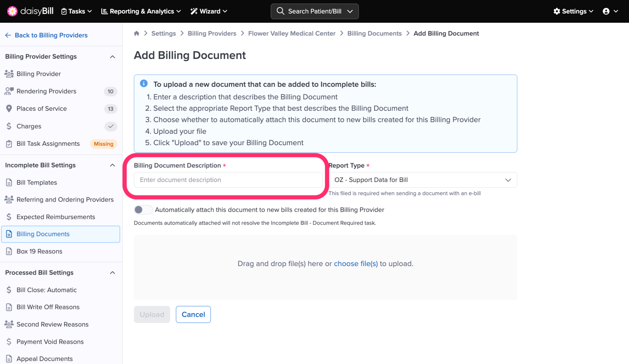The width and height of the screenshot is (629, 364).
Task: Click the Charges dollar sign icon
Action: click(9, 126)
